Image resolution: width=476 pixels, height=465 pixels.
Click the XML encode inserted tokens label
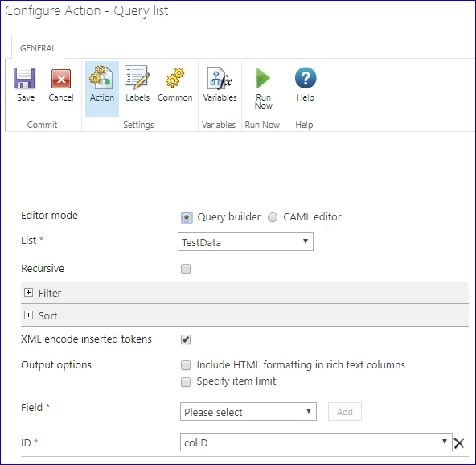click(x=86, y=339)
